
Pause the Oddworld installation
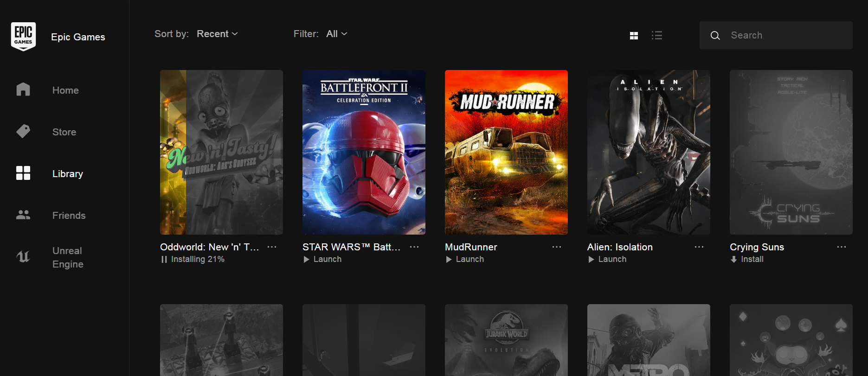164,260
